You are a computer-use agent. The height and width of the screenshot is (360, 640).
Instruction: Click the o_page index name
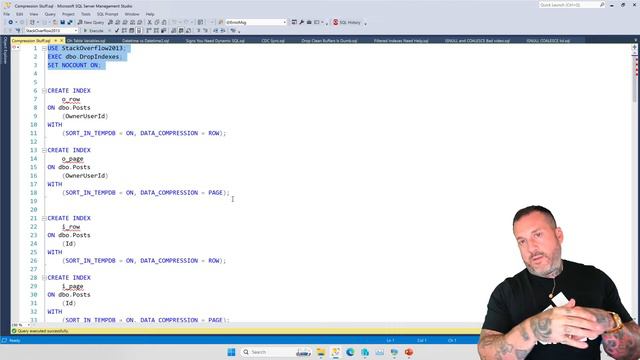(73, 159)
